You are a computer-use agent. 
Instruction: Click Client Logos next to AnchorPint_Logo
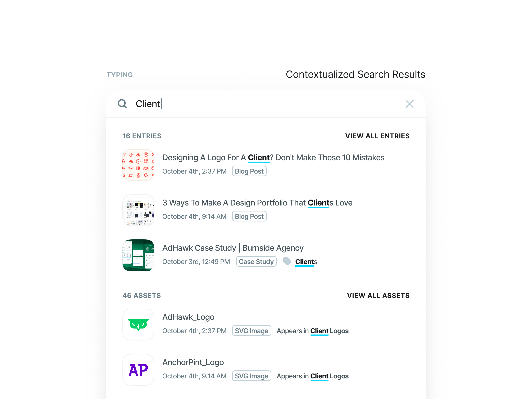point(329,376)
